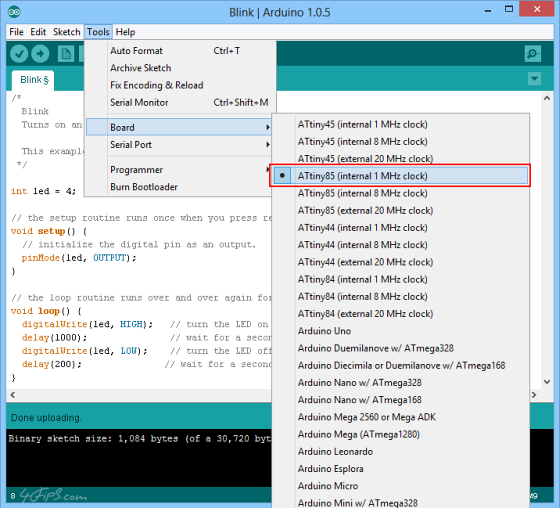Select Burn Bootloader menu item
Viewport: 560px width, 508px height.
[x=179, y=187]
